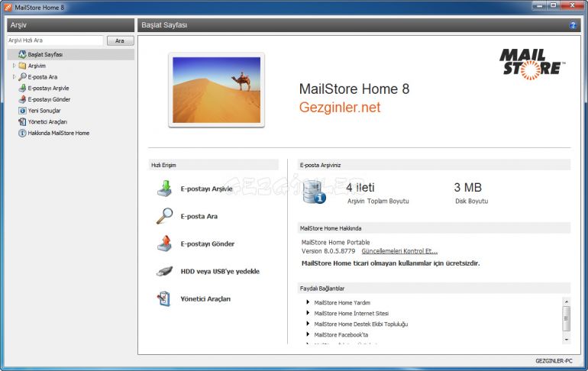Viewport: 588px width, 371px height.
Task: Click the MailStore logo
Action: (x=532, y=64)
